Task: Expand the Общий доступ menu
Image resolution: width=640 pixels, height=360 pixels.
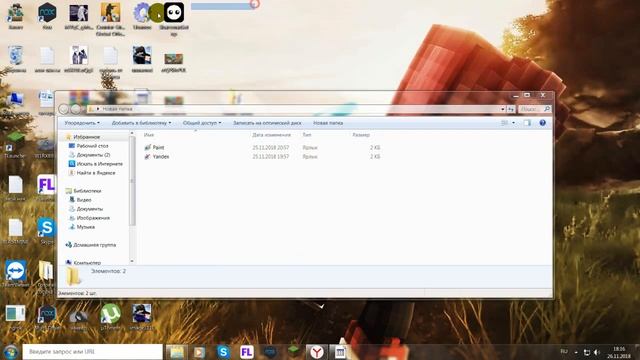Action: [202, 123]
